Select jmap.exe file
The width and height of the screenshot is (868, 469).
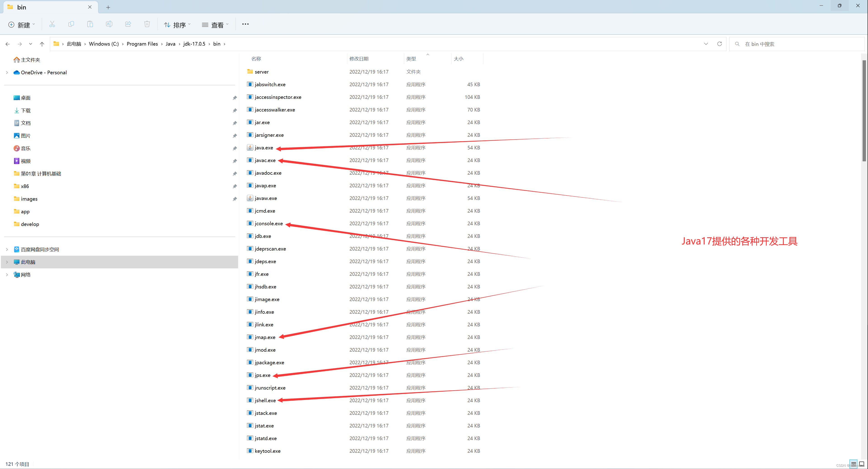point(265,337)
